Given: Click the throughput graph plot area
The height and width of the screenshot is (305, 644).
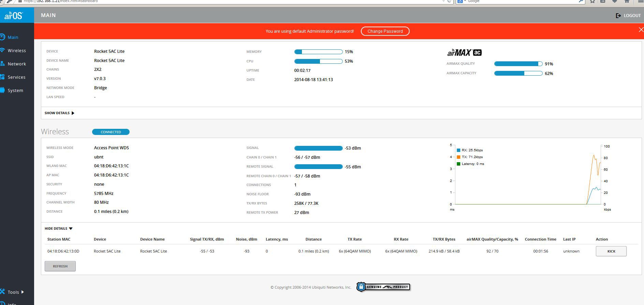Looking at the screenshot, I should pyautogui.click(x=528, y=175).
